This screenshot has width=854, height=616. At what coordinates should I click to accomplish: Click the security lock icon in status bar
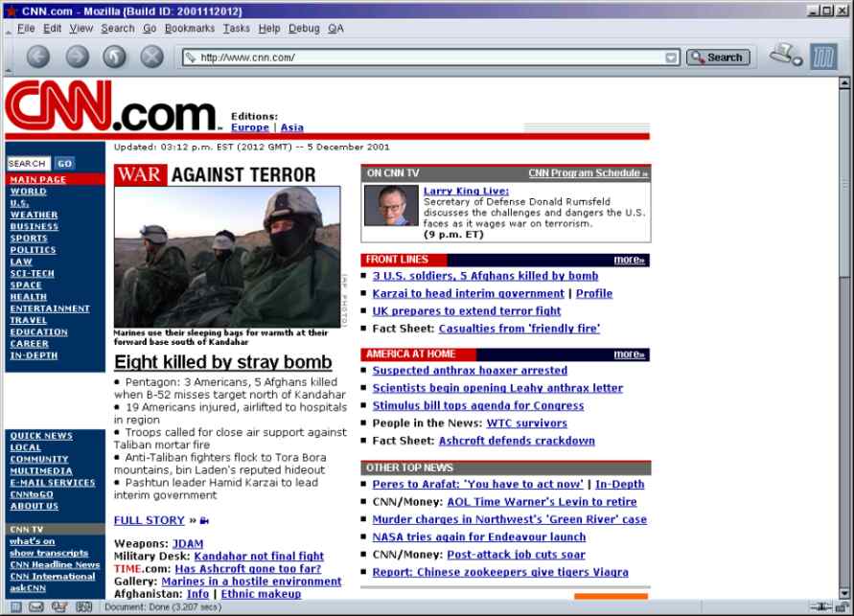click(843, 606)
